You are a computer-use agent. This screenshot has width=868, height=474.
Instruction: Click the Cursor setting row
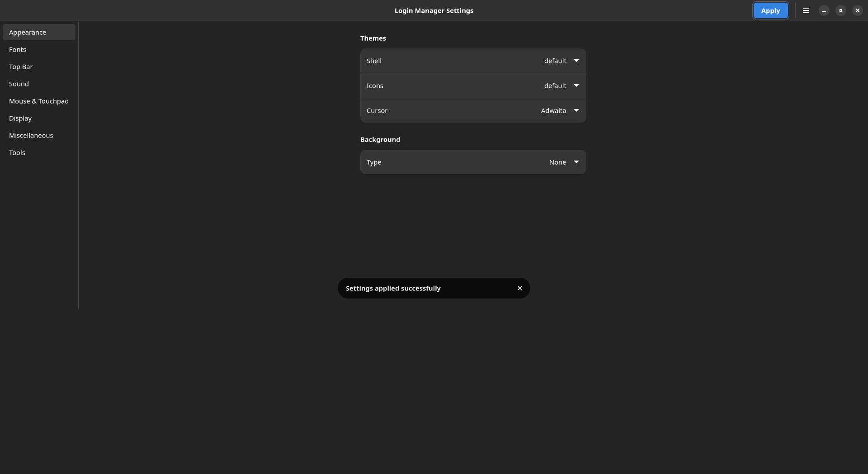click(452, 110)
